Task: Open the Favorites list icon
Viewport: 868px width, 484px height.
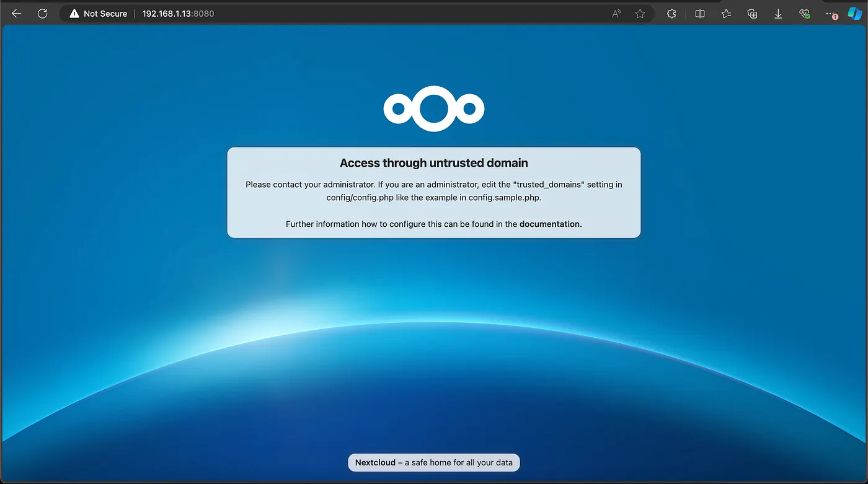Action: [727, 14]
